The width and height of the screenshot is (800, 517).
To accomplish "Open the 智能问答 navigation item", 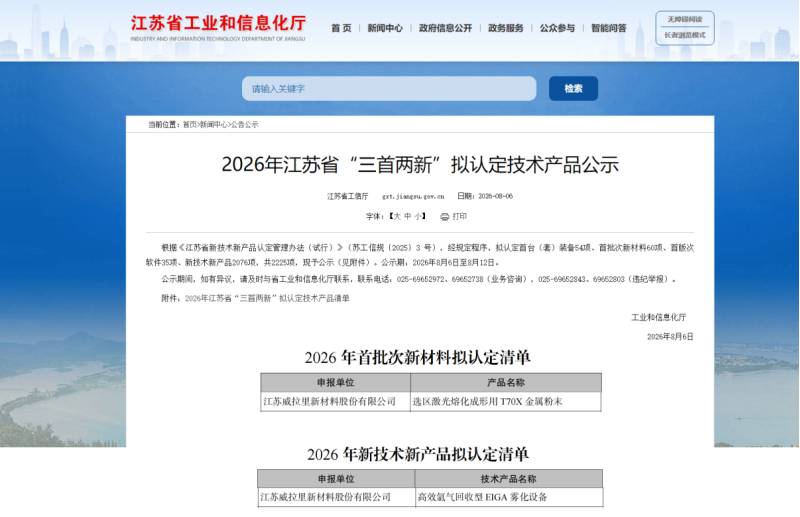I will [x=609, y=28].
